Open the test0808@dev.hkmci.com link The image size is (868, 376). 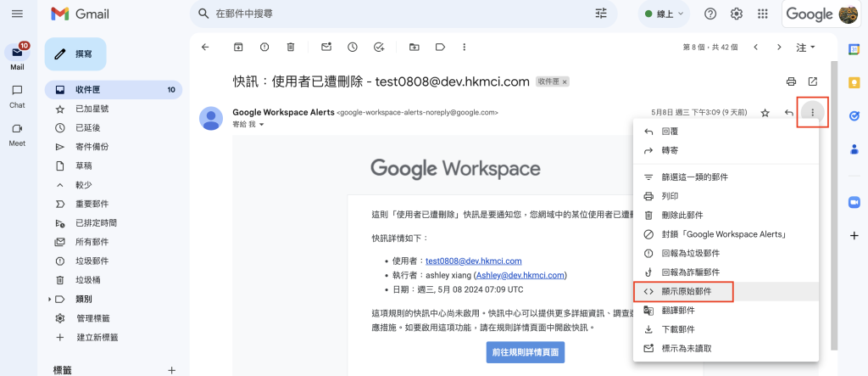pos(473,261)
